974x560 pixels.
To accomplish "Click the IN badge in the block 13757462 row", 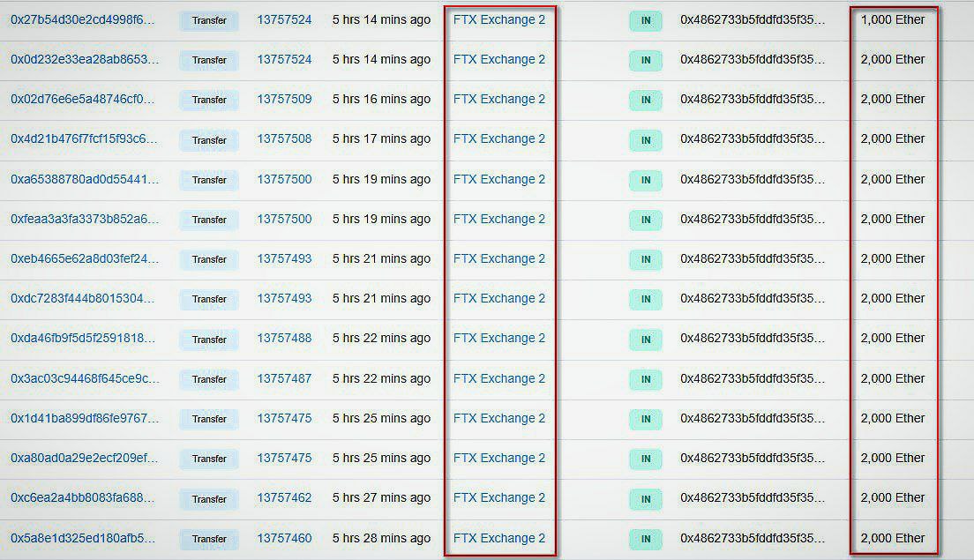I will click(646, 499).
